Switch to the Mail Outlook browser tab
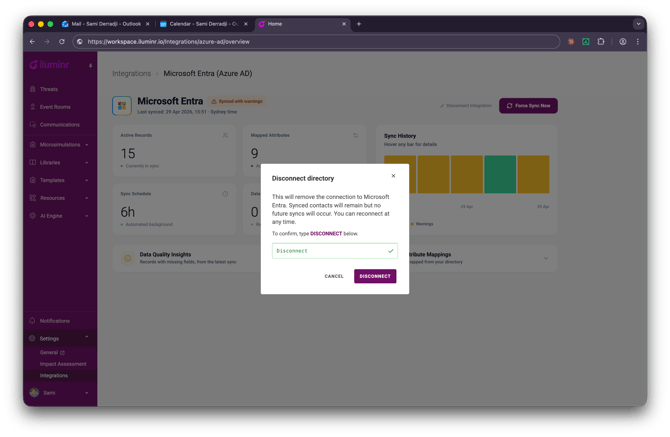Viewport: 670px width, 437px height. [104, 23]
